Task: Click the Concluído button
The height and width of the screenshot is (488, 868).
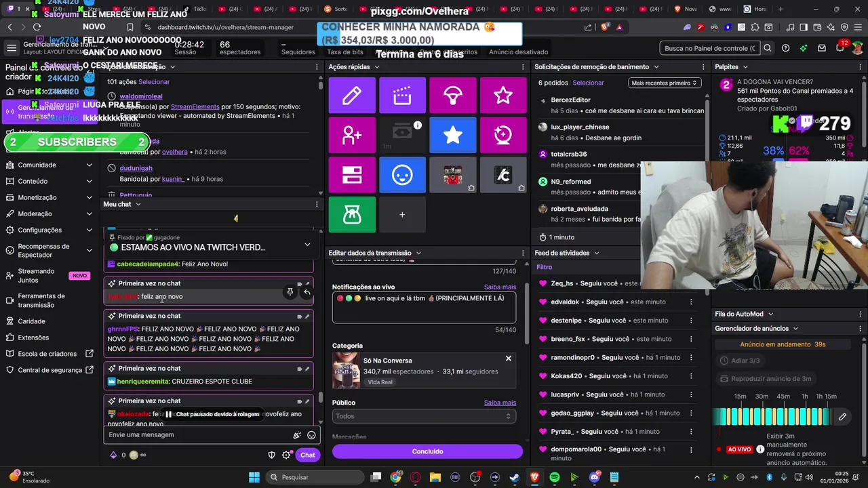Action: click(x=427, y=451)
